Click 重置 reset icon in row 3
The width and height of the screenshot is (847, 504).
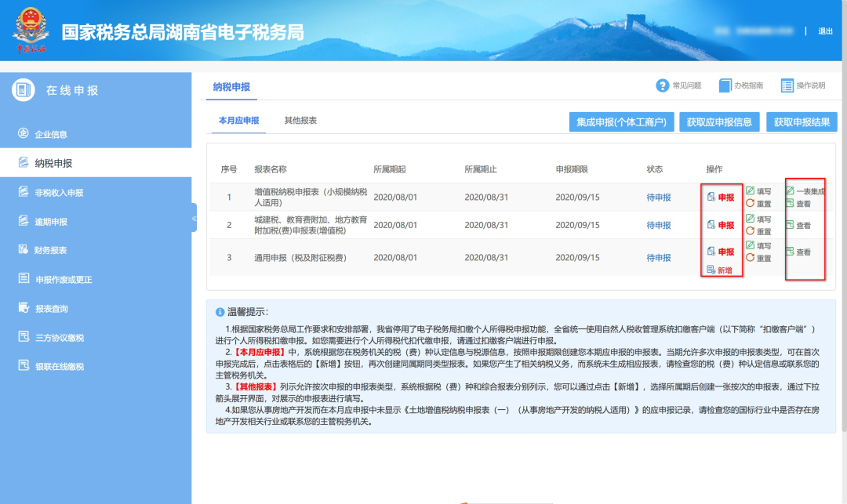pos(751,258)
